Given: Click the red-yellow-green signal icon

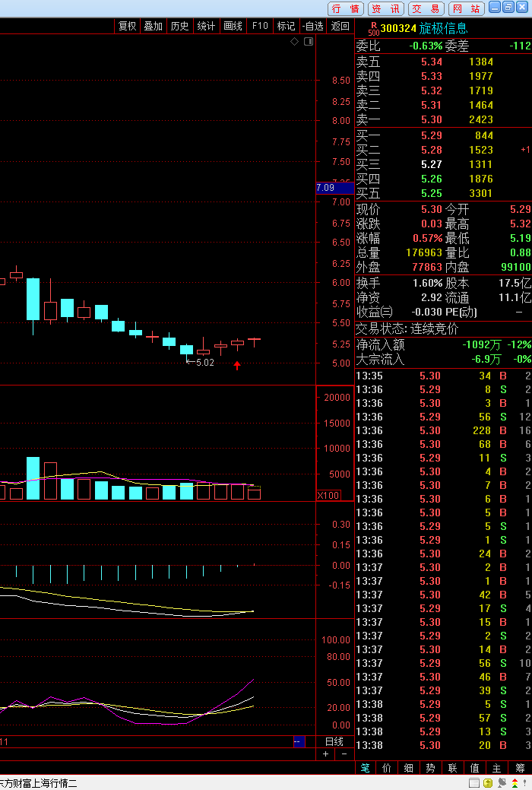Looking at the screenshot, I should pyautogui.click(x=515, y=783).
